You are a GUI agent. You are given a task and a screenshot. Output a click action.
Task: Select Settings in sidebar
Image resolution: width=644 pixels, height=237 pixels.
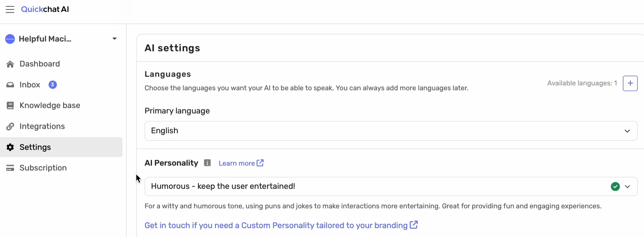61,147
